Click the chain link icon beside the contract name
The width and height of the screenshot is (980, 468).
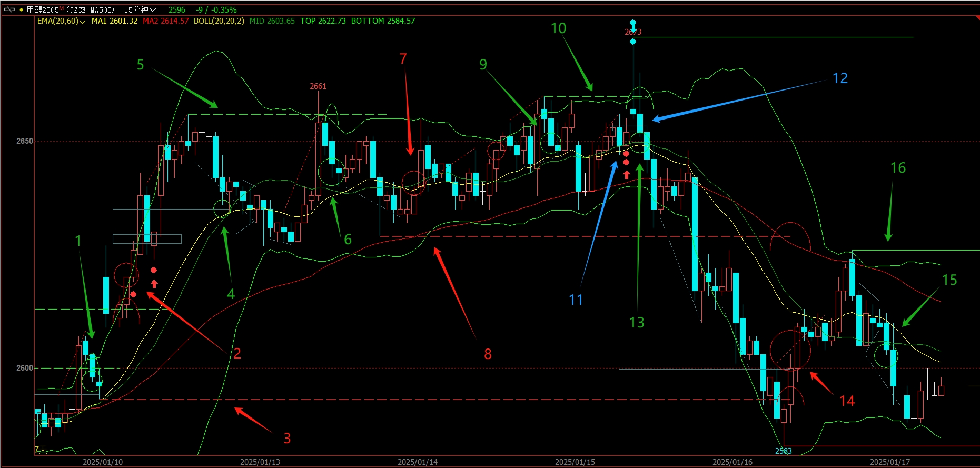tap(9, 9)
